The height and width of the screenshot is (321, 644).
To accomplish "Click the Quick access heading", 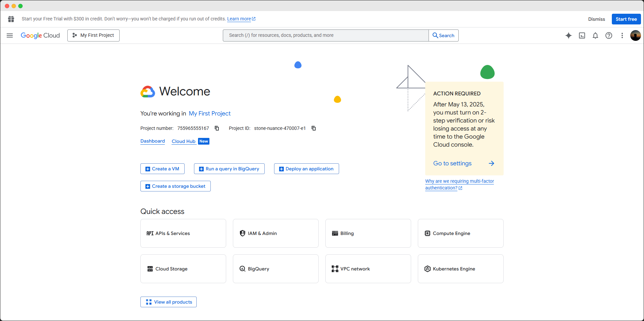I will click(x=162, y=212).
